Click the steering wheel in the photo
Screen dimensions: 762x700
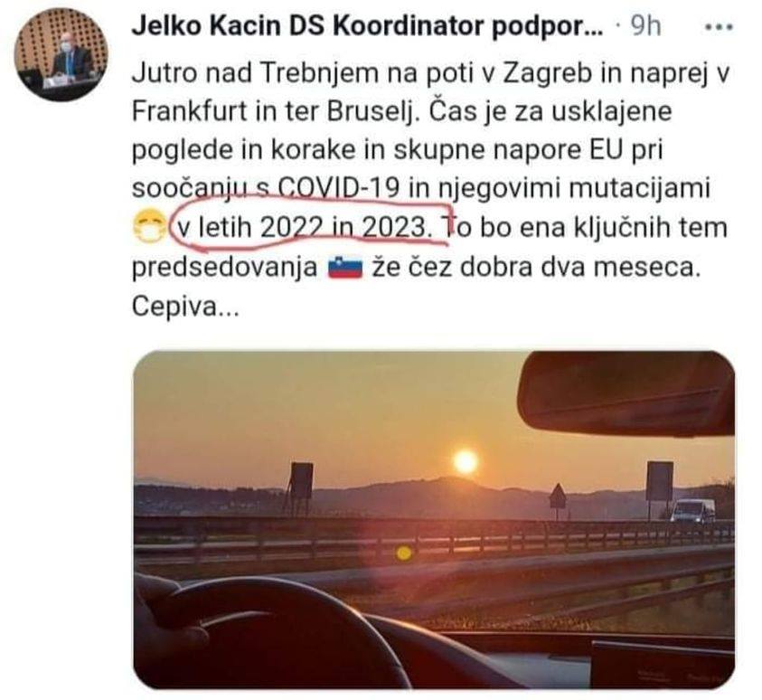click(x=272, y=632)
